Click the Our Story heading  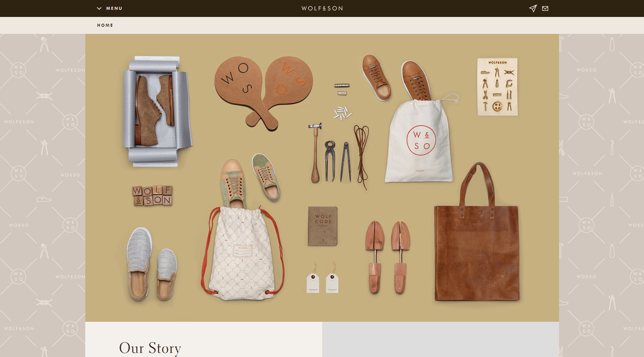[x=150, y=348]
